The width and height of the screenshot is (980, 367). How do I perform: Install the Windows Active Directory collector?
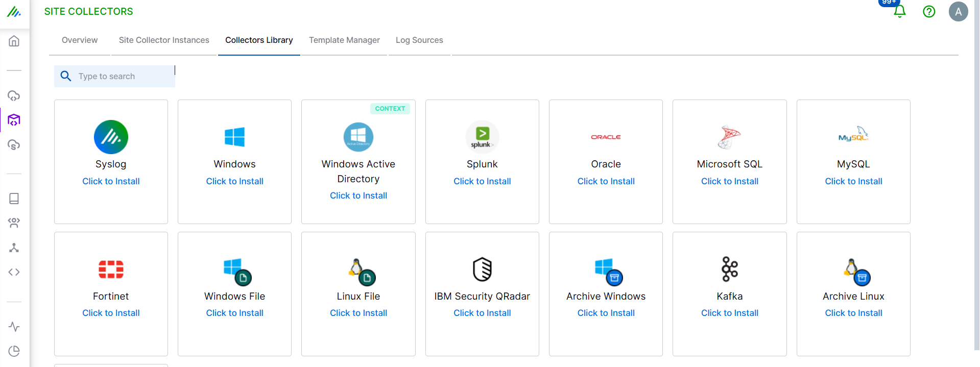(358, 195)
